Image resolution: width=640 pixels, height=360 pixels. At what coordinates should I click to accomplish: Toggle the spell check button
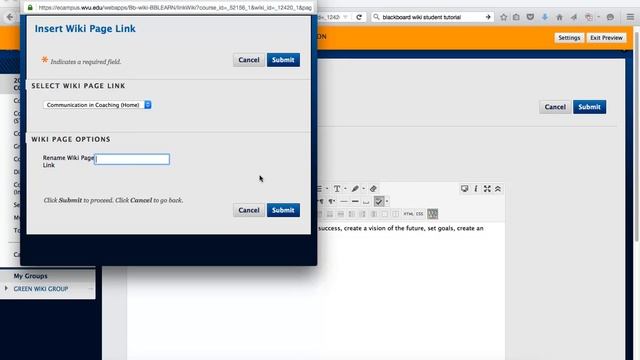[x=379, y=201]
